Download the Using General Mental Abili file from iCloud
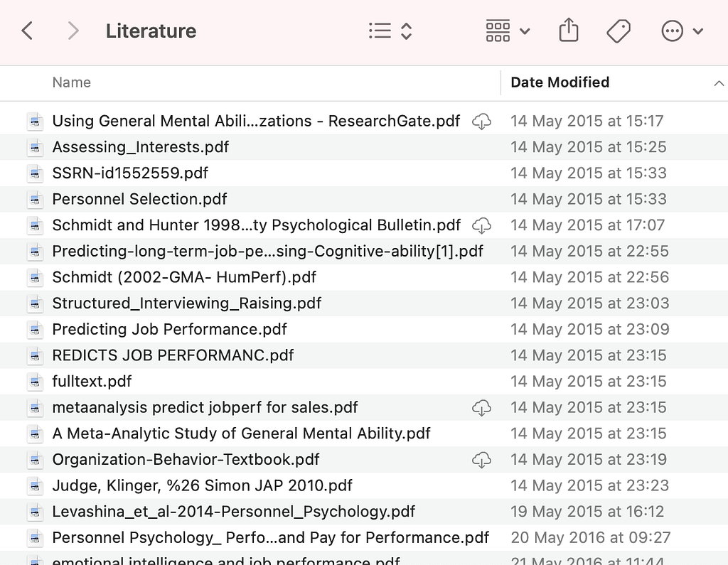Screen dimensions: 728x565 click(481, 121)
